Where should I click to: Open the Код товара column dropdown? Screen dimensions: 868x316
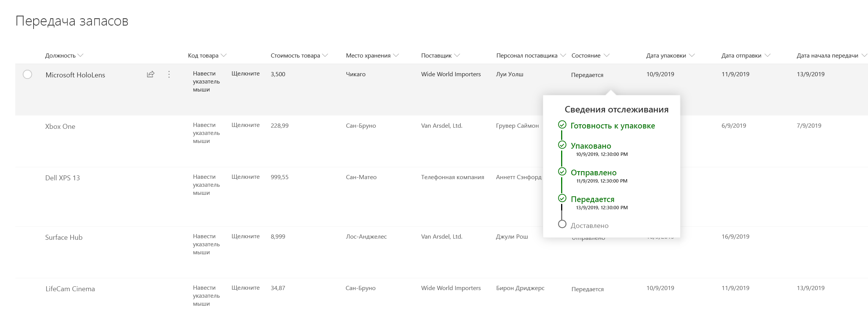click(224, 55)
